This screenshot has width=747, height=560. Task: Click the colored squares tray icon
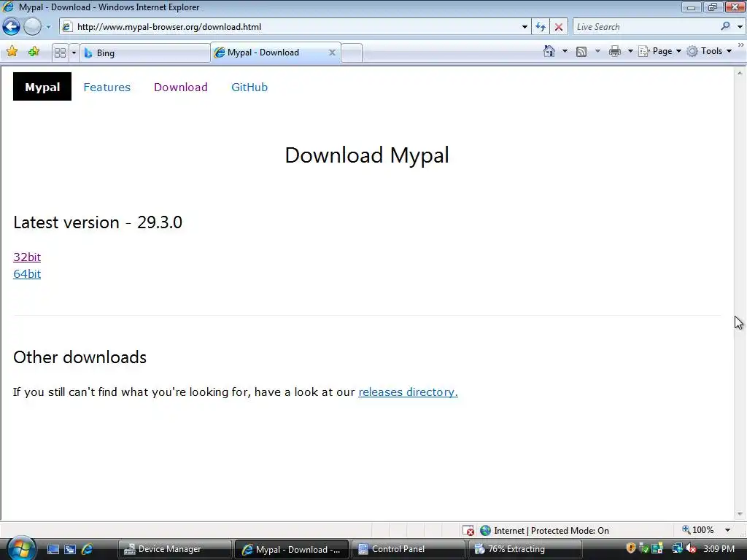point(657,548)
